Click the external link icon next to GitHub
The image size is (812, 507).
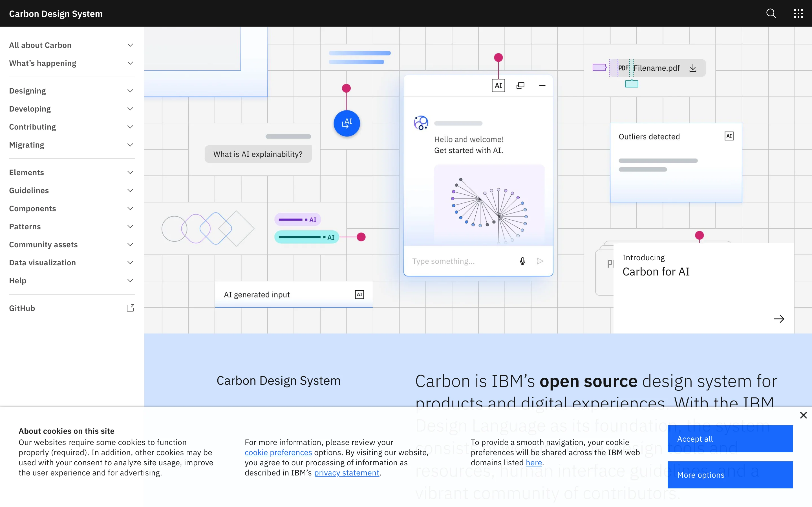click(x=131, y=308)
